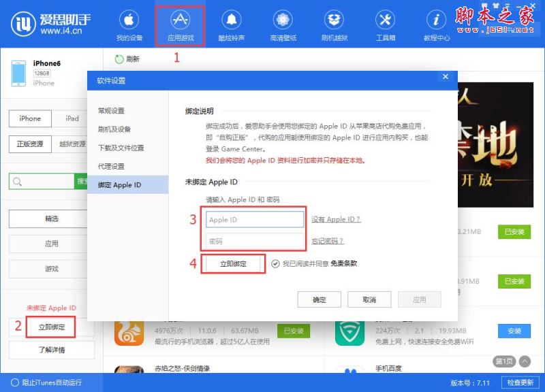Open 教程中心 tutorial center icon
This screenshot has height=392, width=545.
point(436,25)
